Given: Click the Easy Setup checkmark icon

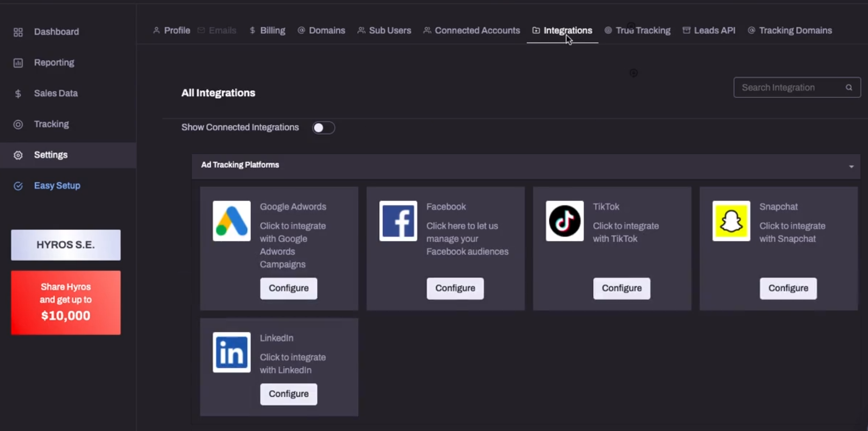Looking at the screenshot, I should click(18, 186).
